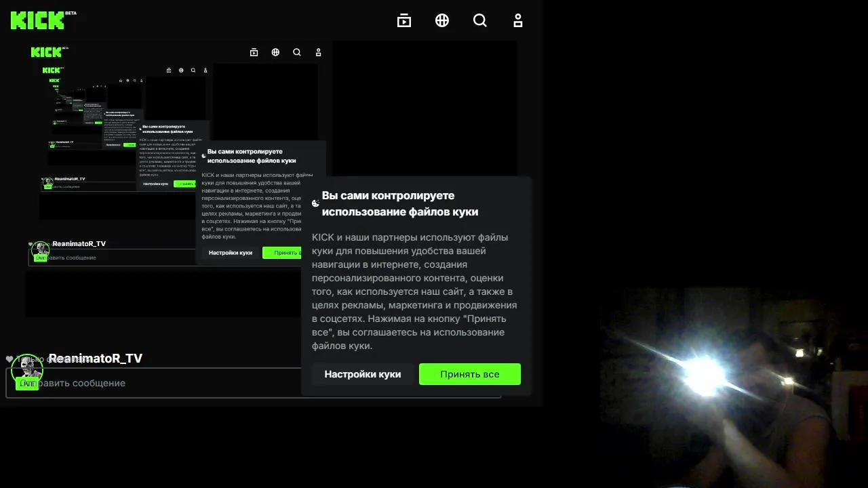Screen dimensions: 868x488
Task: Open the language globe icon in main header
Action: click(442, 20)
